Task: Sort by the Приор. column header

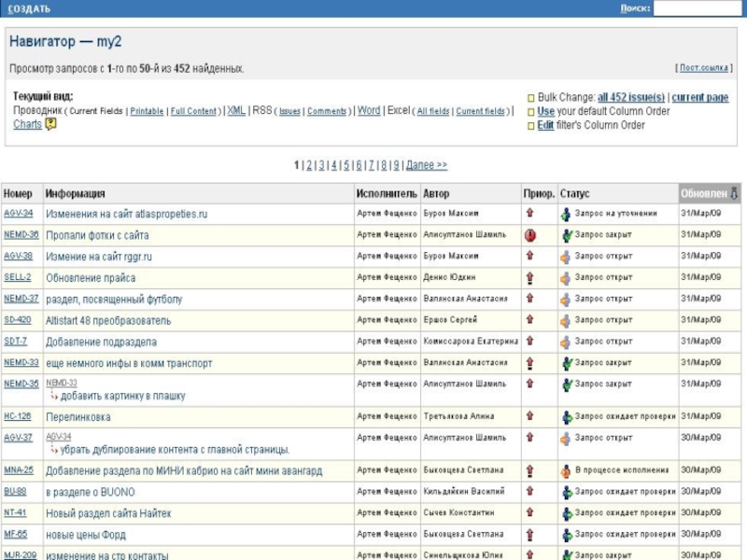Action: pos(539,194)
